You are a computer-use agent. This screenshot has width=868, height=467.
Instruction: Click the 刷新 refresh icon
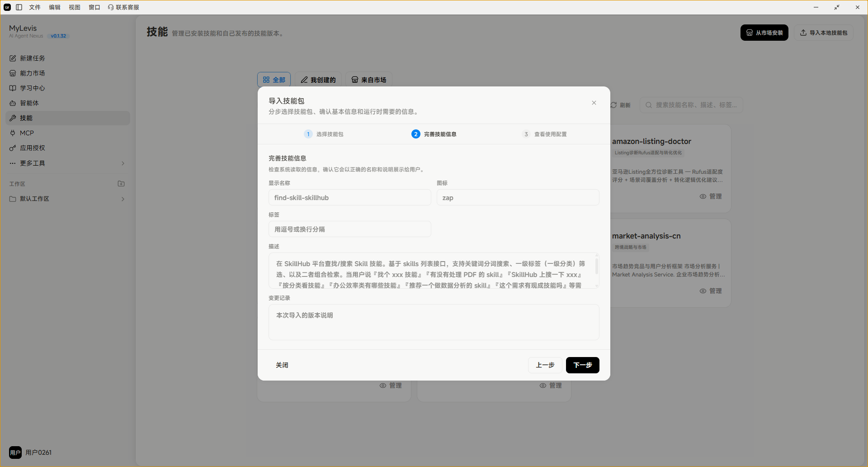click(x=614, y=105)
